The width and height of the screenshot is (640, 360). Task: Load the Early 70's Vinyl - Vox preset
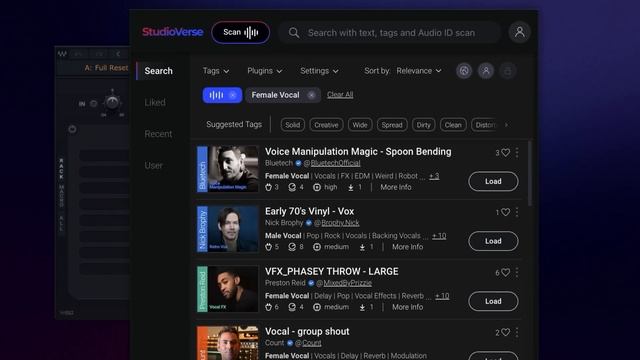(493, 241)
